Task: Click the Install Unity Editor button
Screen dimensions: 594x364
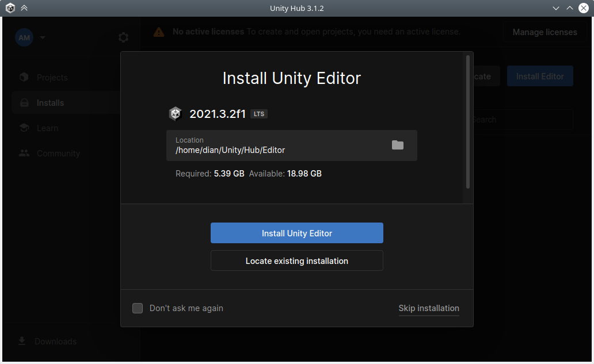Action: (x=296, y=233)
